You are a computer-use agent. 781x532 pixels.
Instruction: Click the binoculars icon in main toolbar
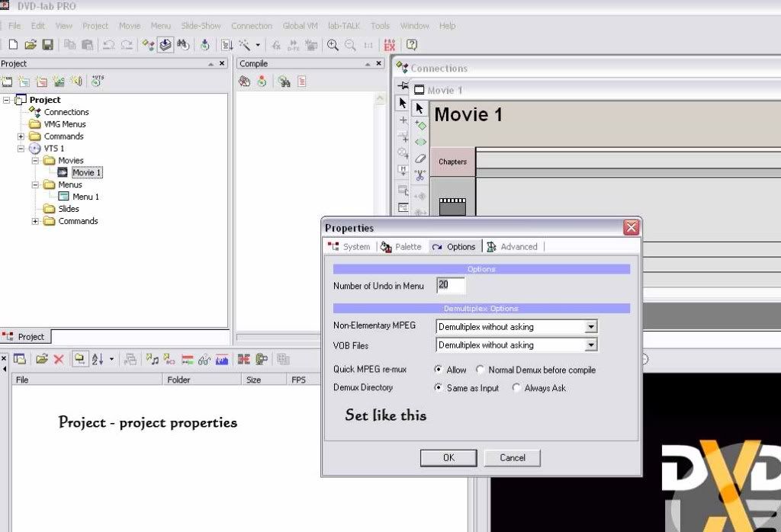[x=183, y=45]
